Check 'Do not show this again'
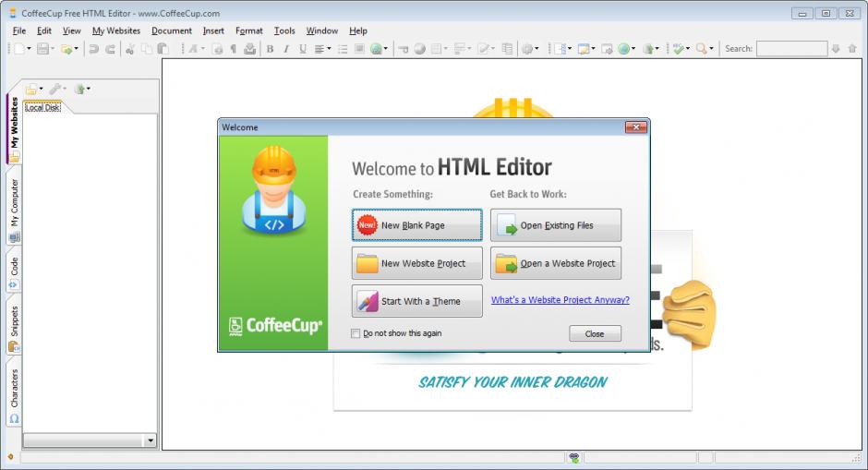Viewport: 868px width, 470px height. coord(356,333)
